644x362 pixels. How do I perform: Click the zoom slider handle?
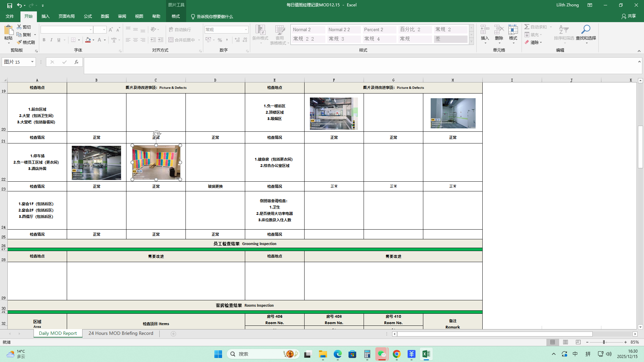604,342
